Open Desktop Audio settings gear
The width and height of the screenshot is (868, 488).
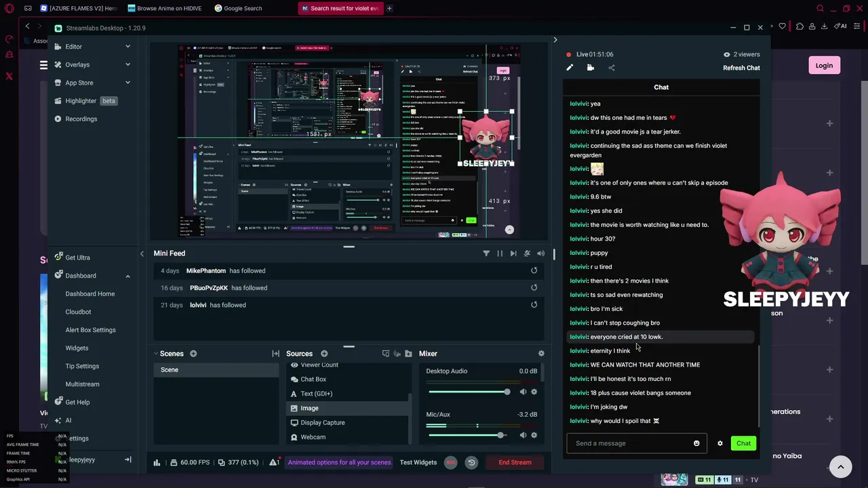pos(534,392)
